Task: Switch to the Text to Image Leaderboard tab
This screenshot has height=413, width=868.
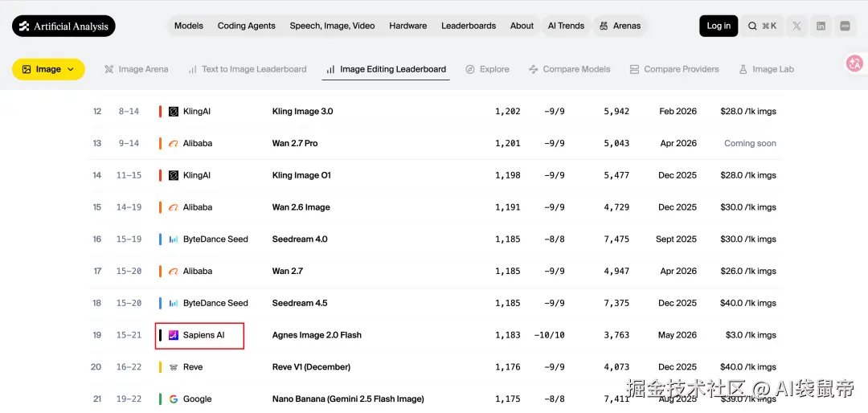Action: point(247,69)
